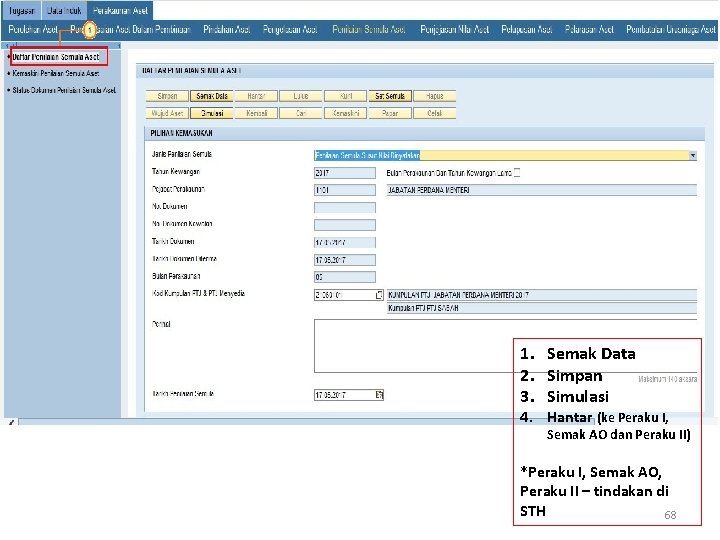Open Daftar Penilaian Semula Aset link

[x=56, y=57]
